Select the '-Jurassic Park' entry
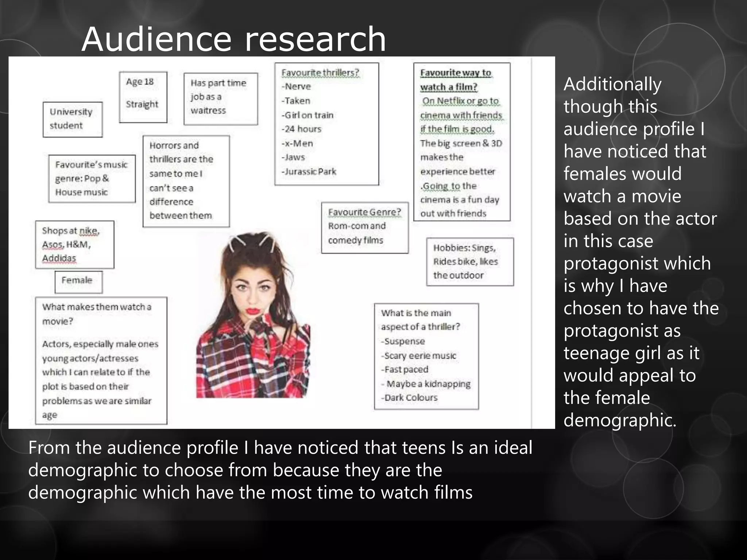 (309, 172)
